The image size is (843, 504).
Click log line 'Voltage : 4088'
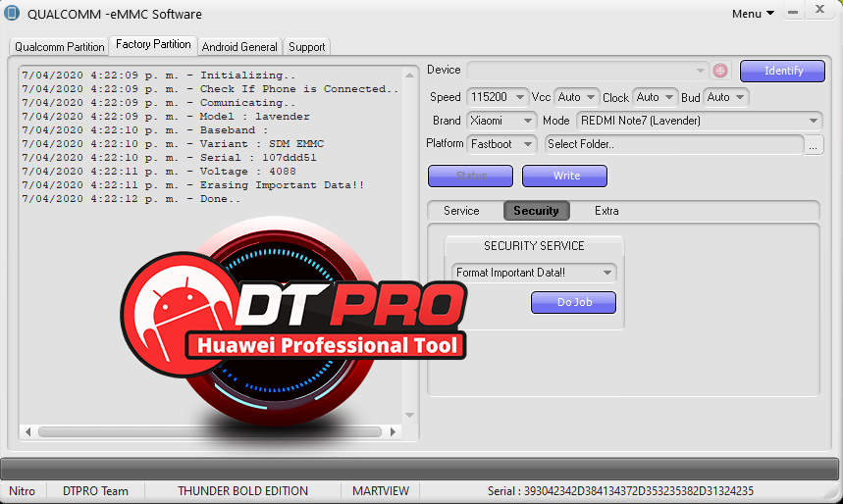coord(159,171)
